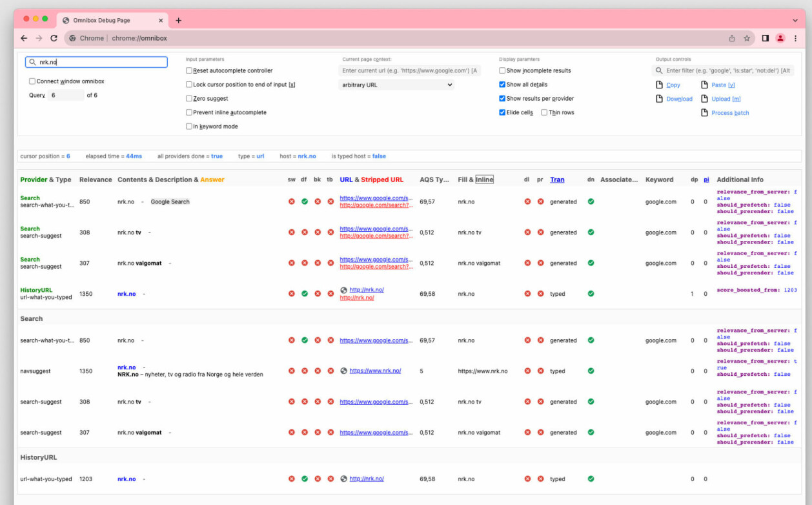This screenshot has height=505, width=812.
Task: Check Show incomplete results
Action: (x=502, y=70)
